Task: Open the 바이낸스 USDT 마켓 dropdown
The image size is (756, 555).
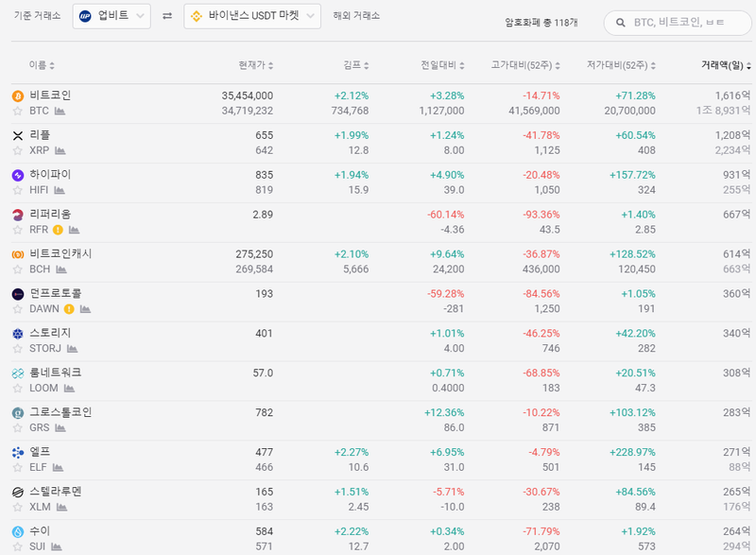Action: 252,16
